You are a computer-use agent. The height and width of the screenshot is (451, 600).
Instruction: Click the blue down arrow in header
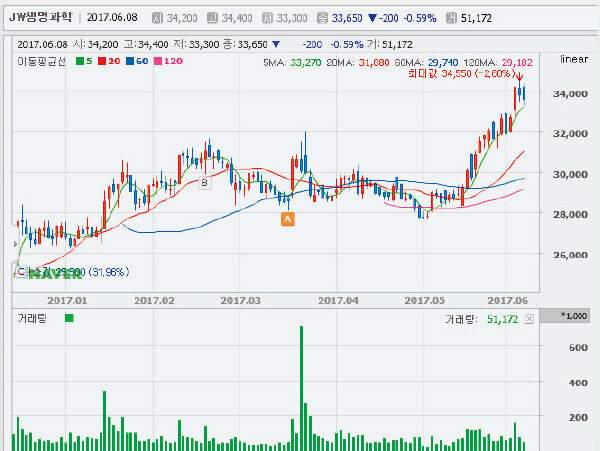(374, 18)
